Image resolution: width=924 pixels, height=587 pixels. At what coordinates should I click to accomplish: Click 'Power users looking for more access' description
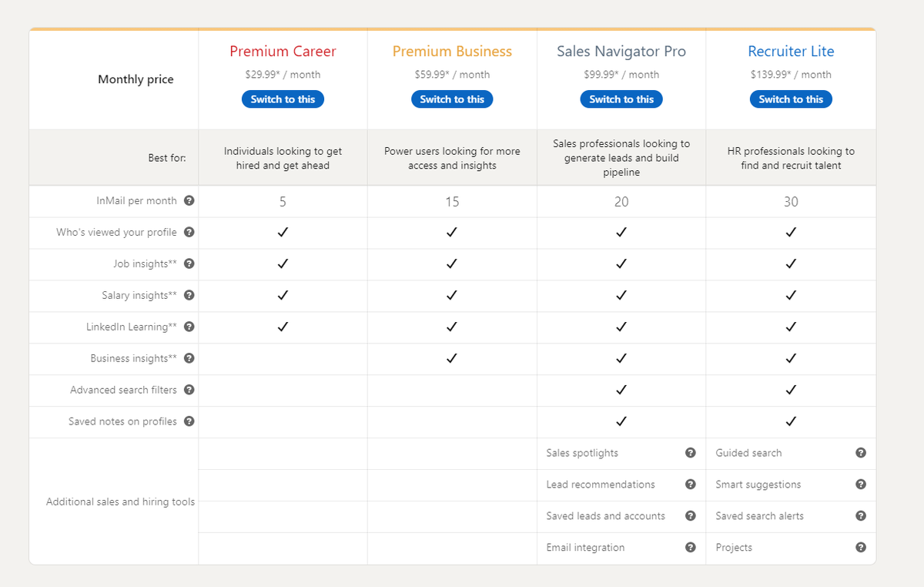click(452, 158)
